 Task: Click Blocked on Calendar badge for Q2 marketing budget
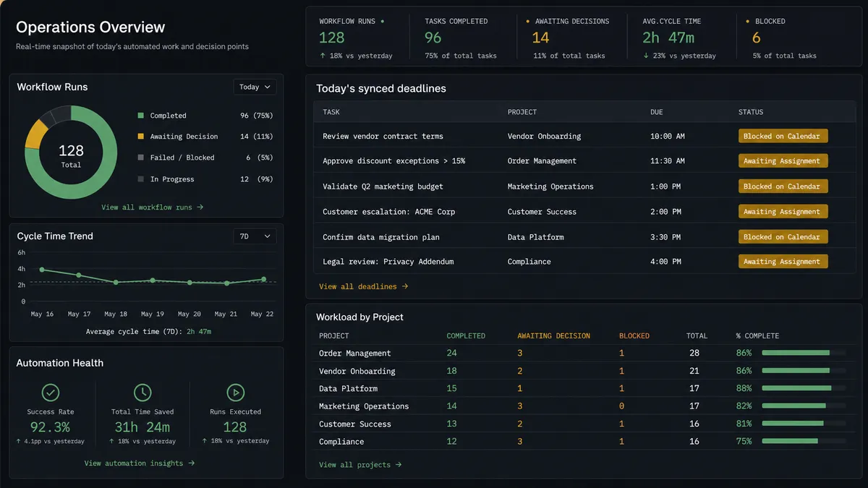pyautogui.click(x=783, y=187)
